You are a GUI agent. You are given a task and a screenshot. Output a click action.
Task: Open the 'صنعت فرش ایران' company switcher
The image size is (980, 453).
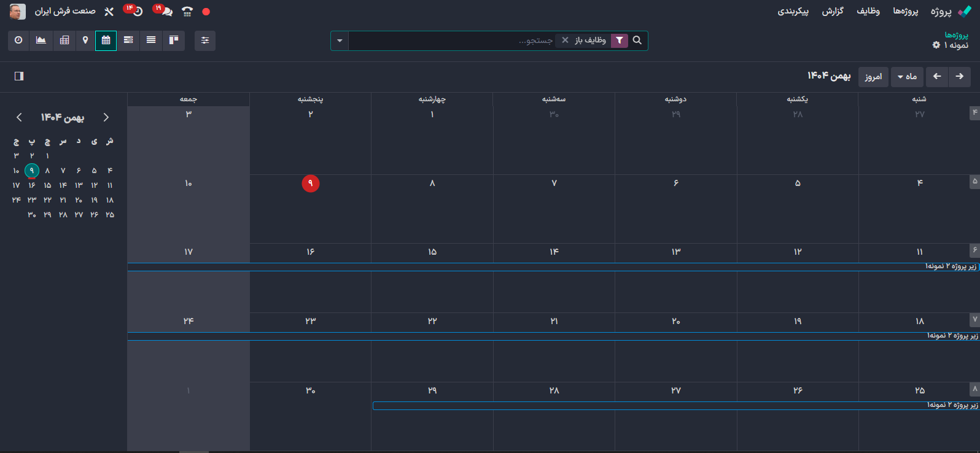click(x=65, y=12)
